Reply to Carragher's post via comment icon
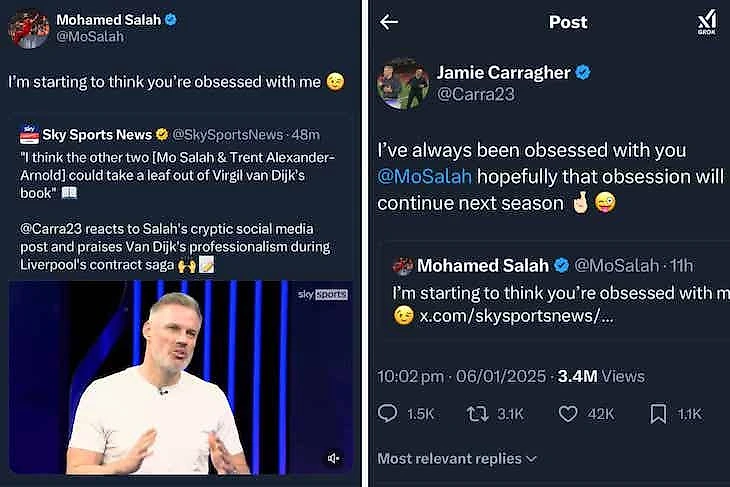This screenshot has width=730, height=487. 388,413
